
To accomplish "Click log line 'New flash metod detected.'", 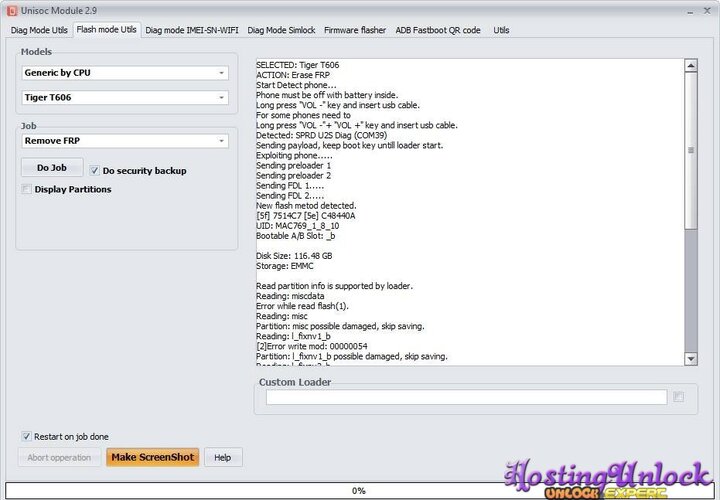I will tap(306, 206).
